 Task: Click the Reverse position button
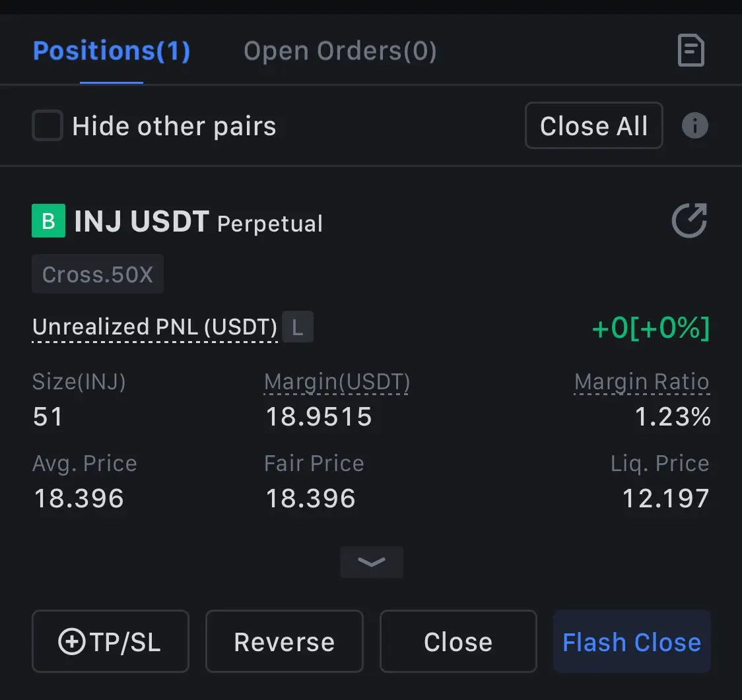[285, 642]
